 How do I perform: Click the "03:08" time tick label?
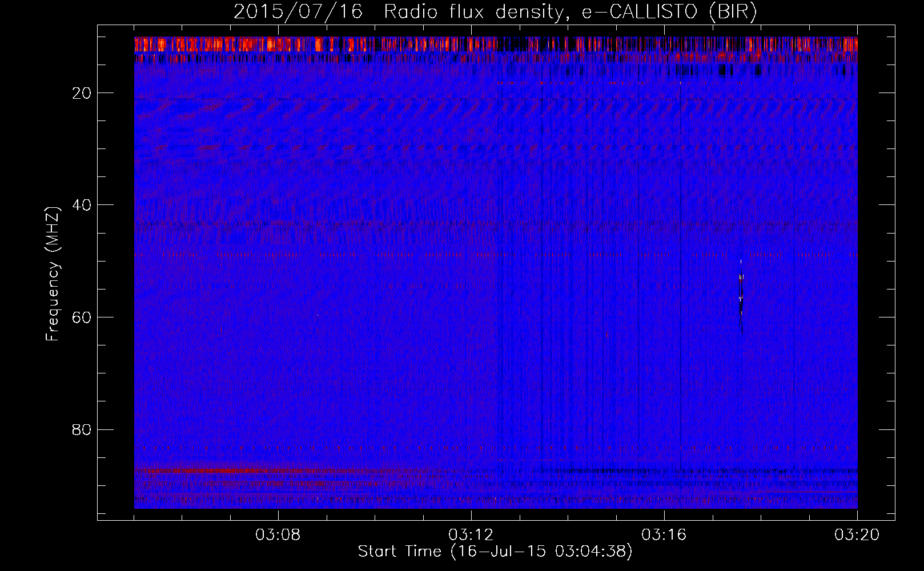pyautogui.click(x=278, y=535)
